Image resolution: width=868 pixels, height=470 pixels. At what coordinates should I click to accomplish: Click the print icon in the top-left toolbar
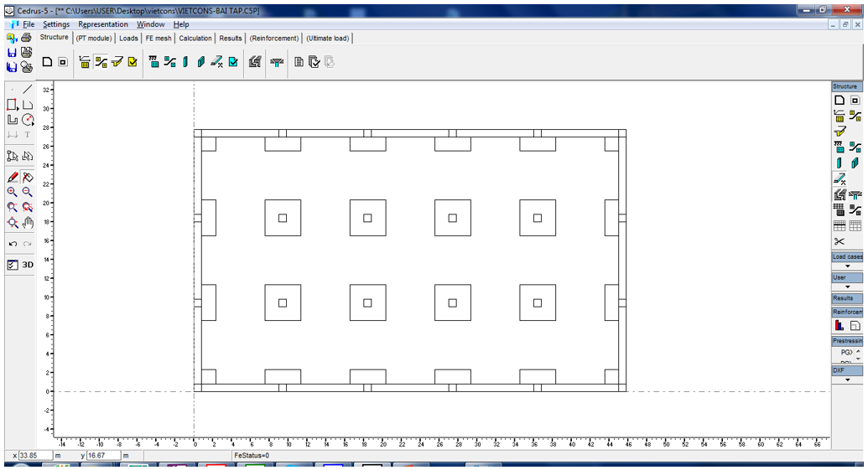pos(26,38)
